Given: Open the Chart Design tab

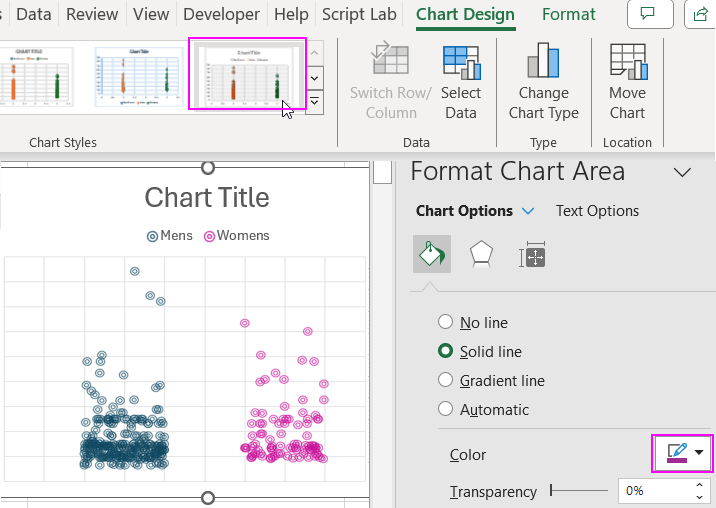Looking at the screenshot, I should pyautogui.click(x=465, y=14).
